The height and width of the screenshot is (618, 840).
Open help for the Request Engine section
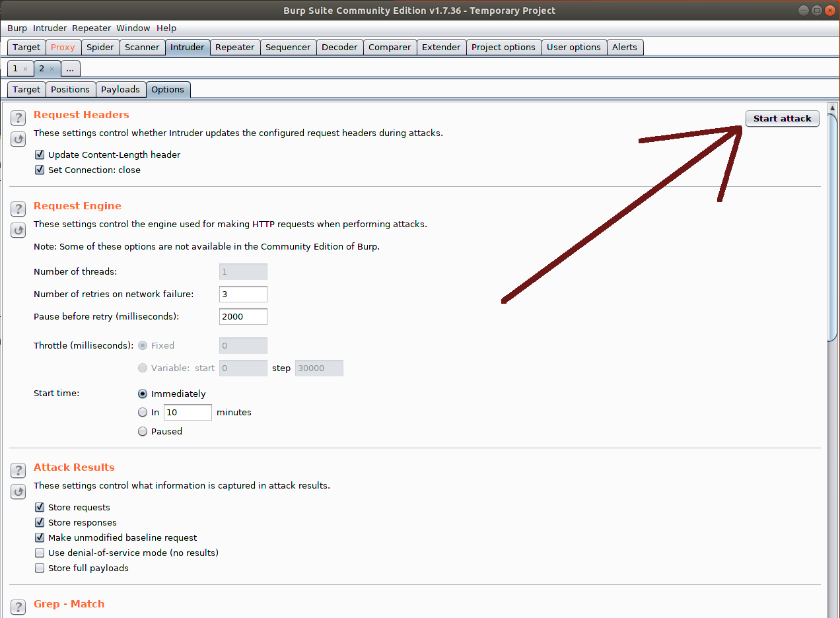pos(18,209)
